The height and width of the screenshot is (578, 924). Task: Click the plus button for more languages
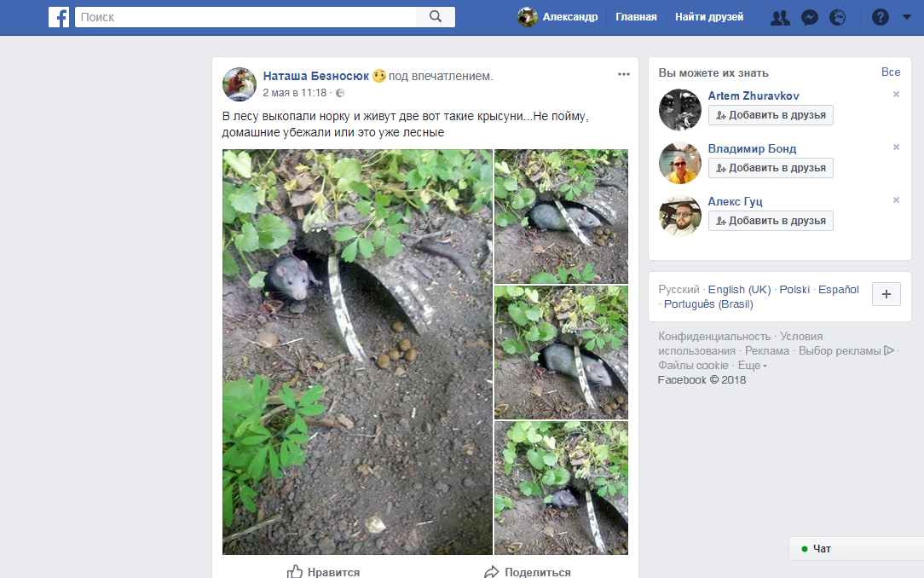pos(886,294)
